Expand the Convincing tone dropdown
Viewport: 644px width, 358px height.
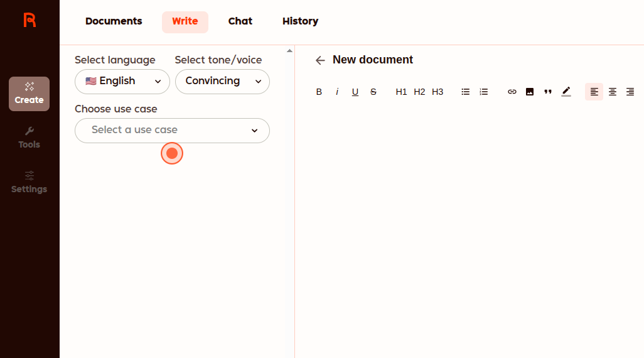[x=222, y=82]
